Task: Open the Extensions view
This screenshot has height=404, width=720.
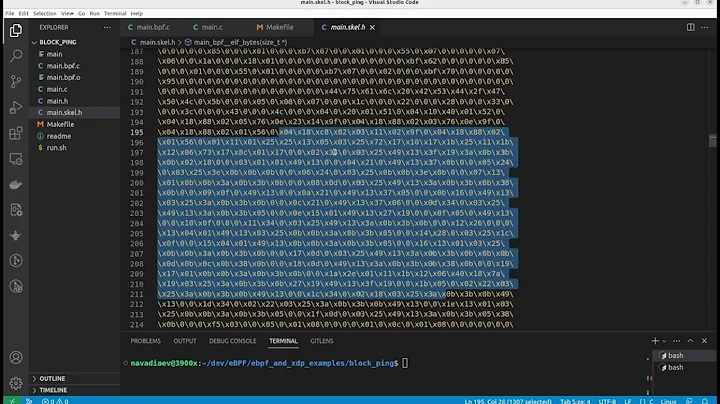Action: click(16, 133)
